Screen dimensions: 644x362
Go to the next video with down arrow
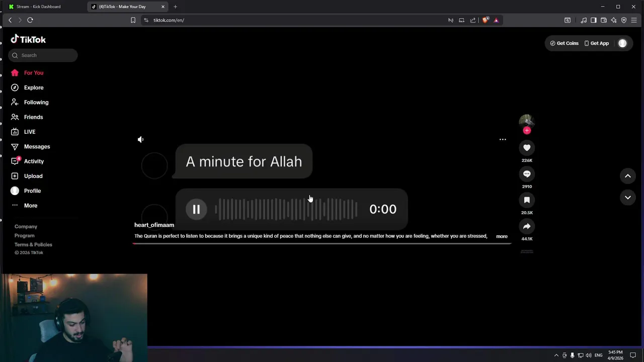[628, 198]
